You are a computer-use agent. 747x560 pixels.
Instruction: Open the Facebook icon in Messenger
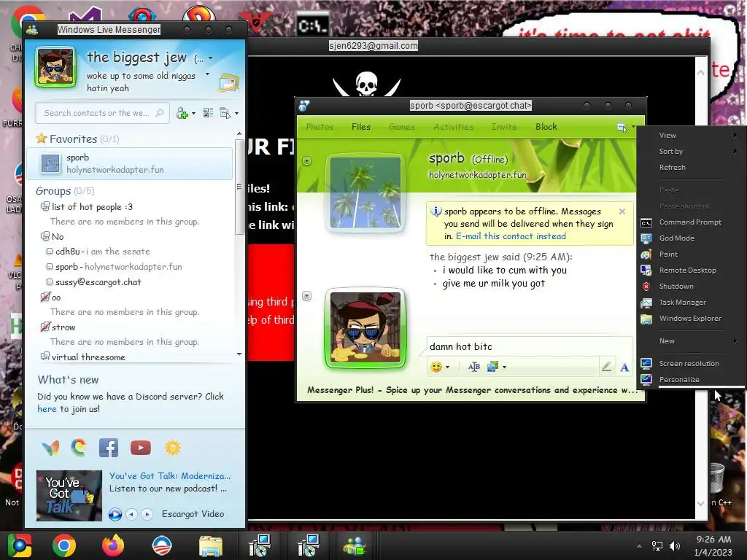109,448
